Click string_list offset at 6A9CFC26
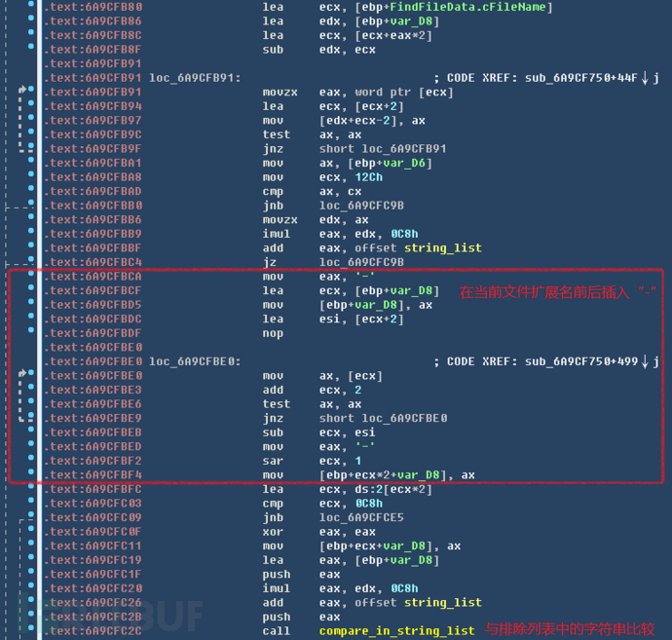 click(x=443, y=603)
